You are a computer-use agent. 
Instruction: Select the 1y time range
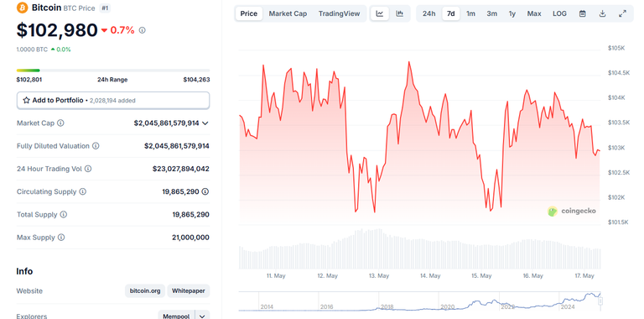point(512,13)
